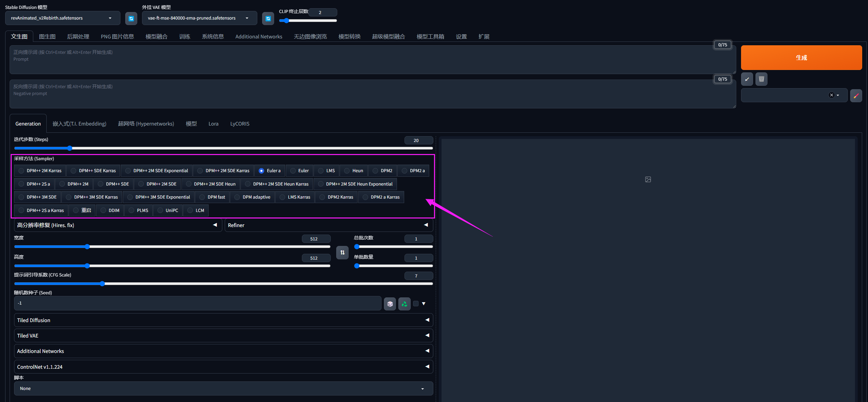Viewport: 868px width, 402px height.
Task: Open the Stable Diffusion model dropdown
Action: [62, 18]
